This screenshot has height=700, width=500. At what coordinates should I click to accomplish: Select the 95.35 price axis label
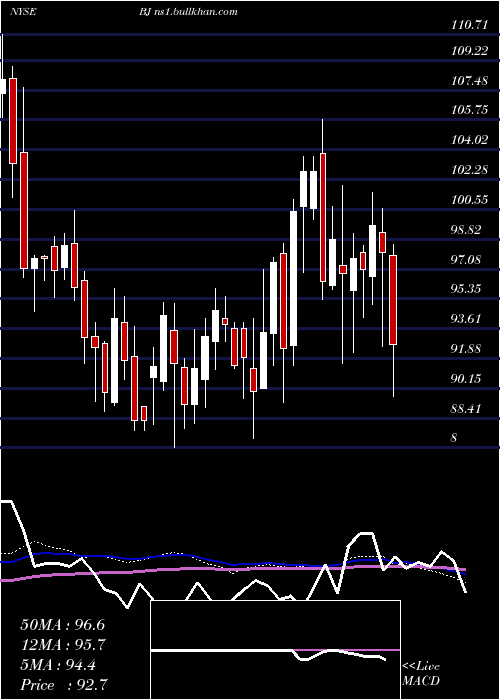point(467,289)
